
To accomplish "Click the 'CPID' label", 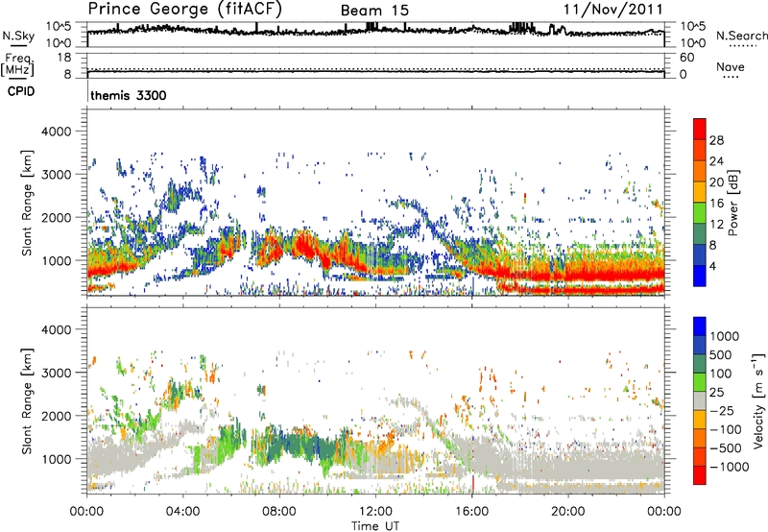I will click(21, 91).
